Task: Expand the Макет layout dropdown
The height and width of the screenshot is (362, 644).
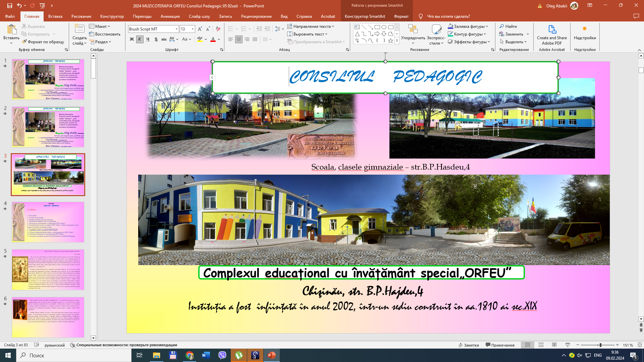Action: click(100, 26)
